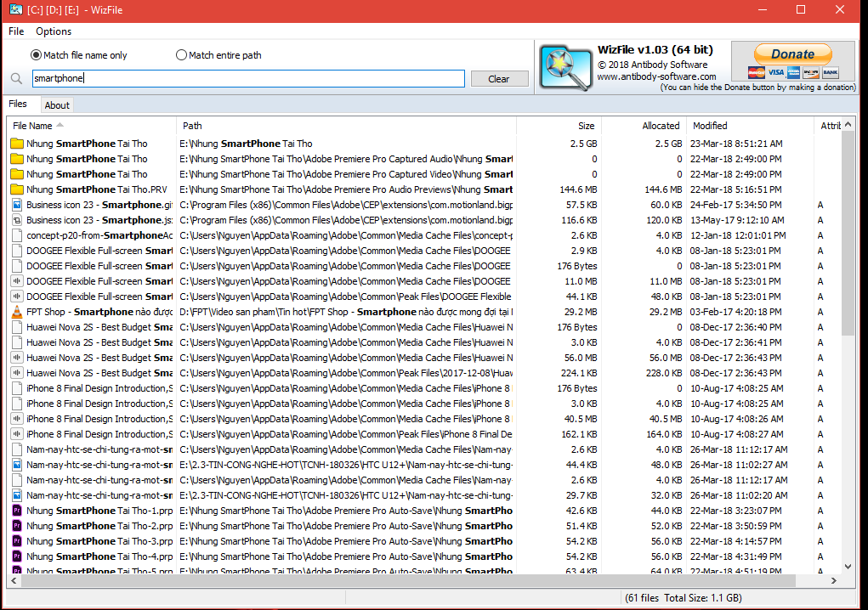Click icon of DOOGEE file sized 2.9 KB
The image size is (868, 610).
pyautogui.click(x=17, y=251)
